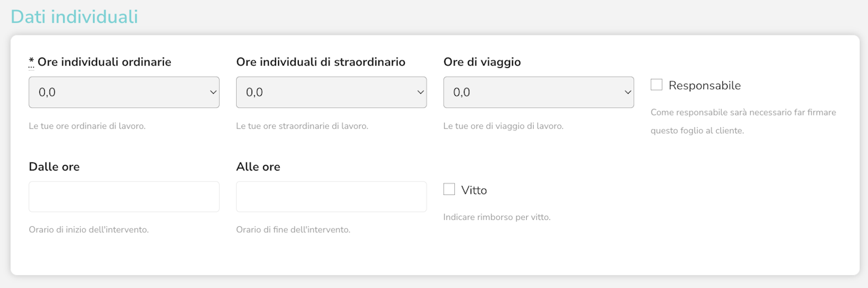Viewport: 868px width, 288px height.
Task: Click the Dalle ore label
Action: coord(54,166)
